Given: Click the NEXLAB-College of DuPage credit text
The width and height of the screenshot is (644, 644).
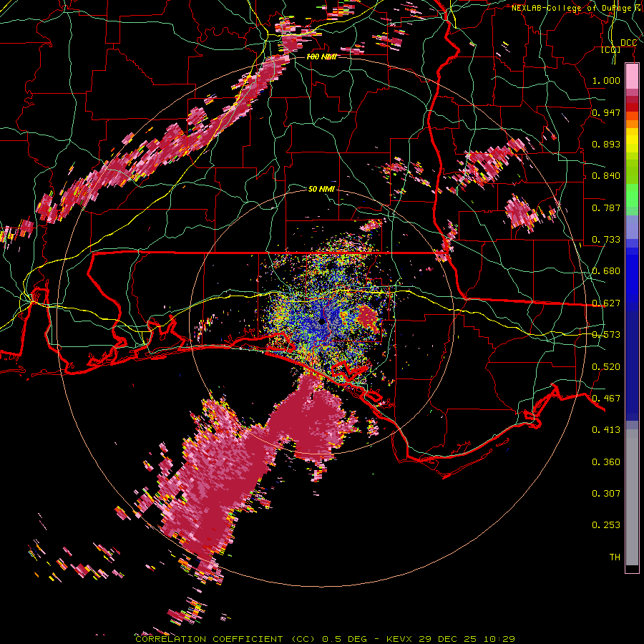Looking at the screenshot, I should pos(577,8).
